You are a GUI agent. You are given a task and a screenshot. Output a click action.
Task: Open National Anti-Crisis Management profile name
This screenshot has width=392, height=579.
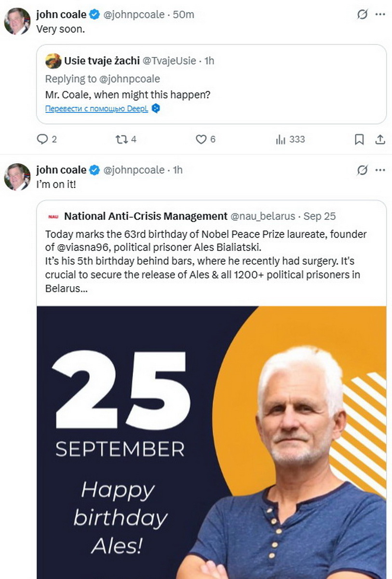(146, 216)
